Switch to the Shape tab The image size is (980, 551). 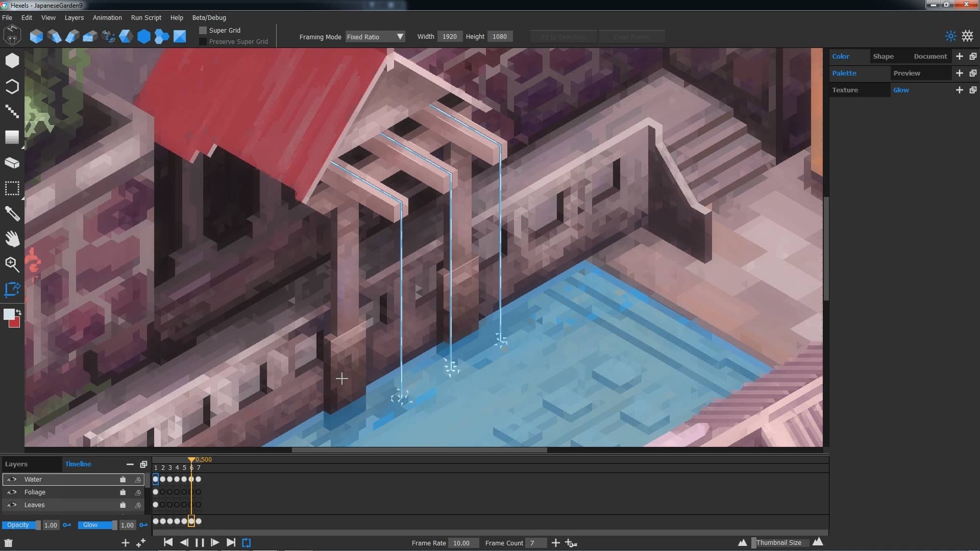tap(883, 57)
